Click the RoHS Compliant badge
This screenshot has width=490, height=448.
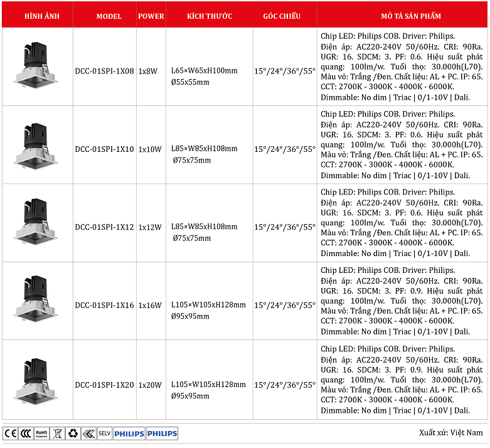point(41,434)
